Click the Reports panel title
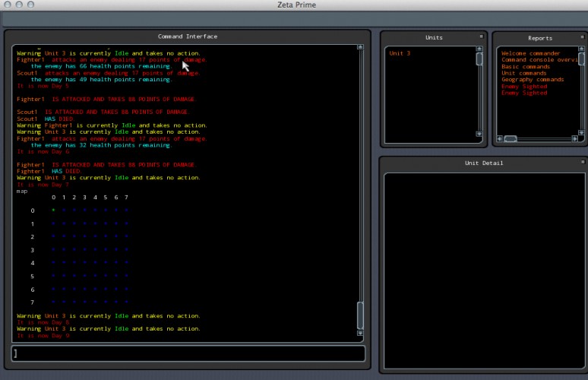Viewport: 588px width, 380px height. point(540,38)
